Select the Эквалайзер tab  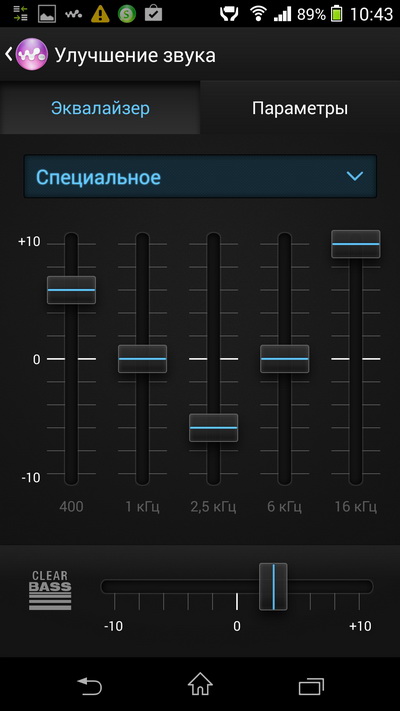click(100, 108)
